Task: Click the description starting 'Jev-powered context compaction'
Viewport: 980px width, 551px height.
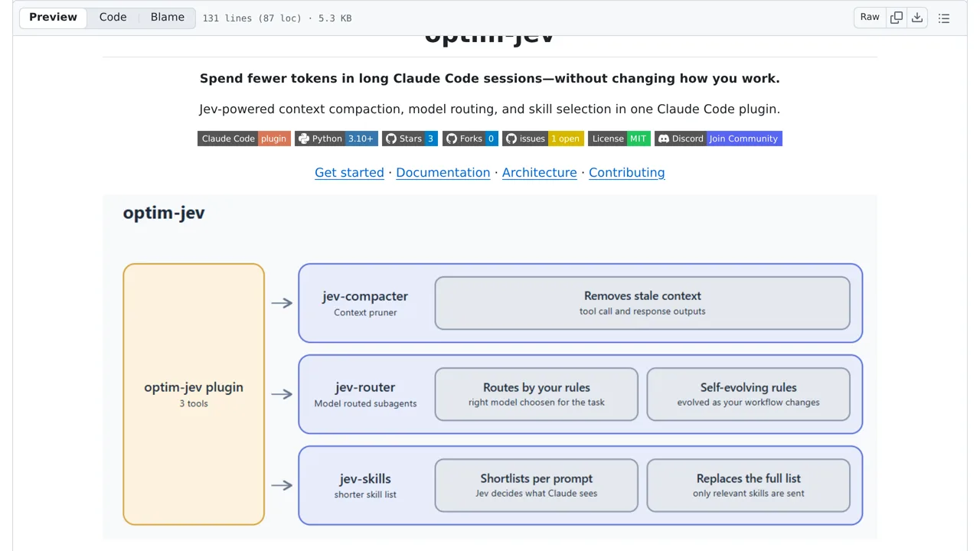Action: pos(490,109)
